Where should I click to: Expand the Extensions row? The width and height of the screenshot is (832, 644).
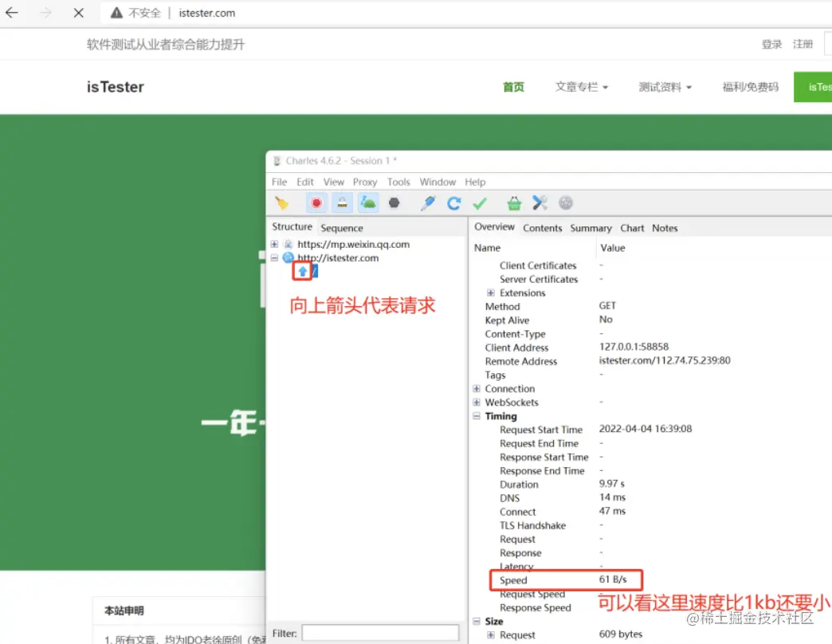[x=491, y=293]
